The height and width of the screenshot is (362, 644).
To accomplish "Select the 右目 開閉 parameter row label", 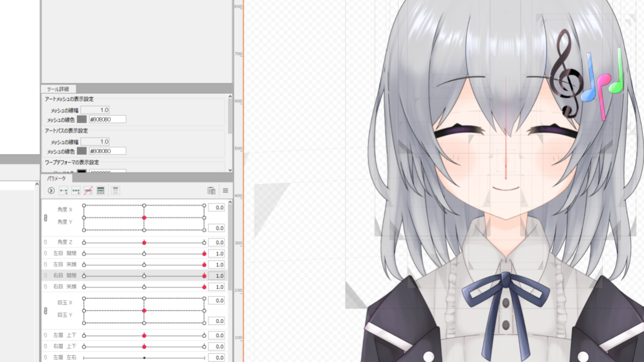I will coord(64,276).
